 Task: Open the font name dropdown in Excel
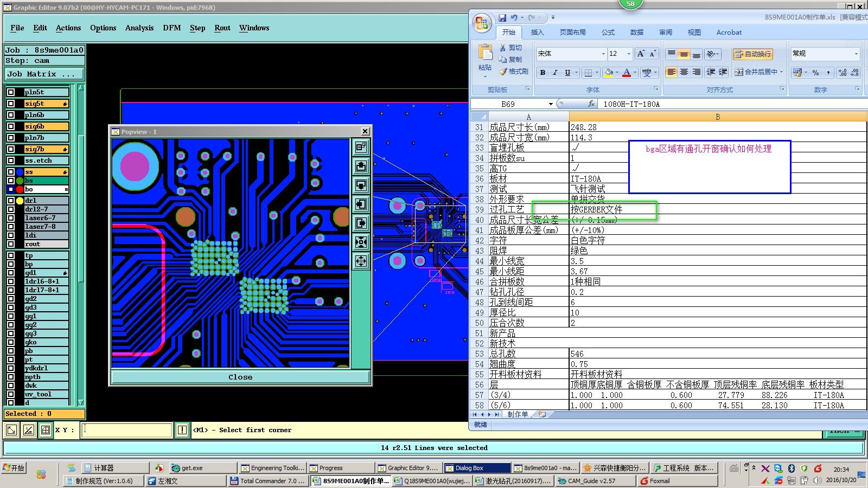pyautogui.click(x=603, y=54)
